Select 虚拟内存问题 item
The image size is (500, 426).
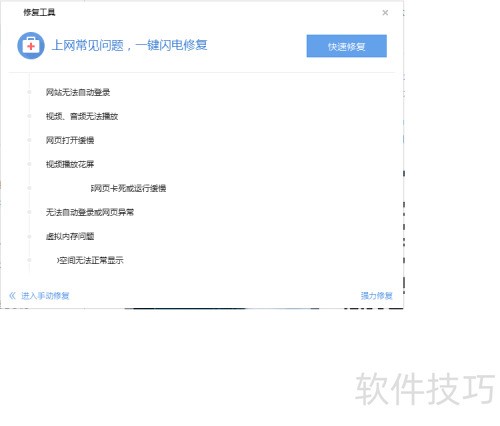click(70, 236)
